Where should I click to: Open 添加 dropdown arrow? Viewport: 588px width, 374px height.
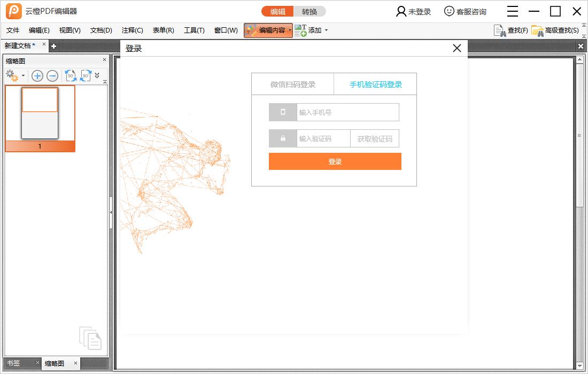tap(326, 30)
